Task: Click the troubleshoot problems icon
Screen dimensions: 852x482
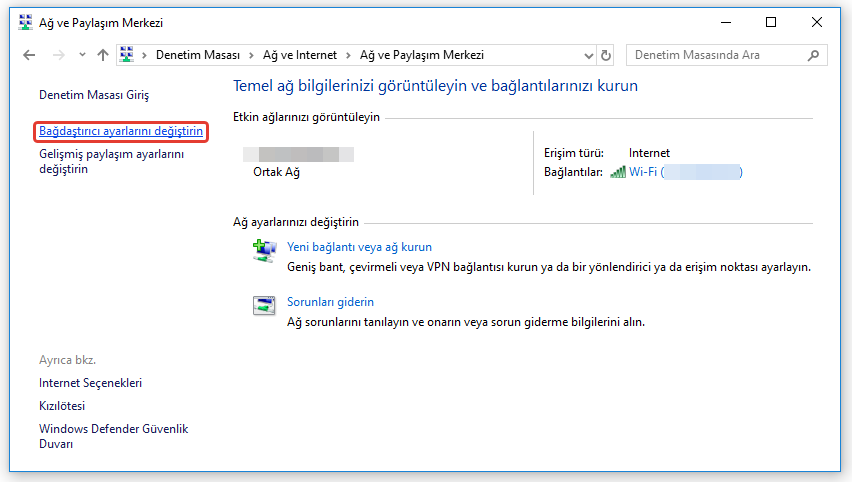Action: [264, 306]
